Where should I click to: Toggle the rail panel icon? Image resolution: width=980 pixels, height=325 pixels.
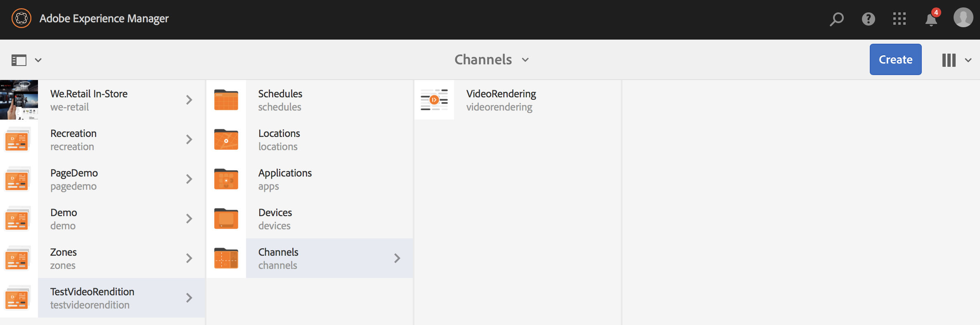click(x=19, y=60)
